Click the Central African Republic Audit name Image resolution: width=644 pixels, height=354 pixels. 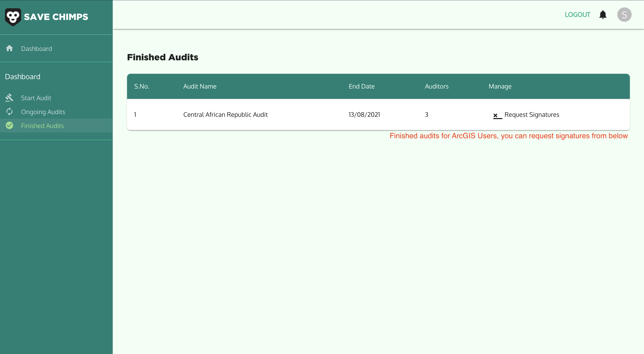(225, 115)
